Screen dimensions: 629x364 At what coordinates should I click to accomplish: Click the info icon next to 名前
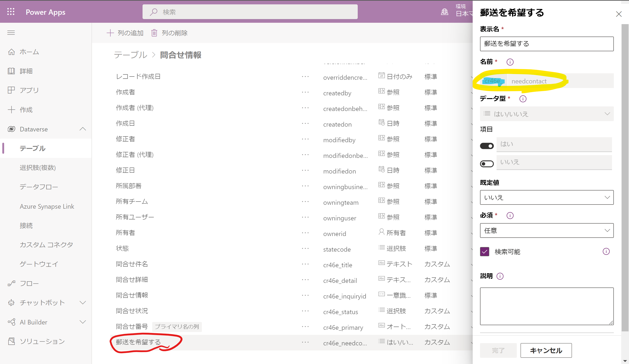[x=510, y=62]
